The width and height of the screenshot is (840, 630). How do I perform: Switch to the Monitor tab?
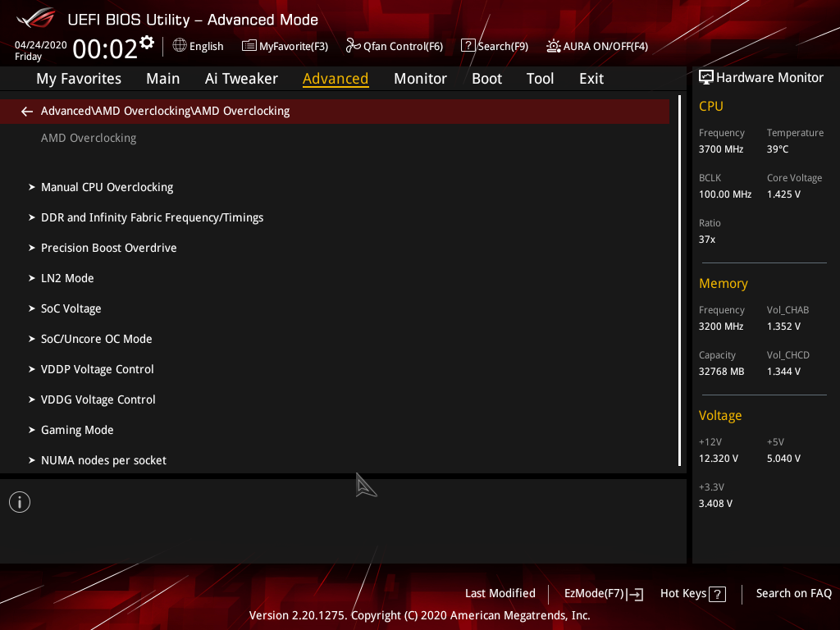[420, 79]
